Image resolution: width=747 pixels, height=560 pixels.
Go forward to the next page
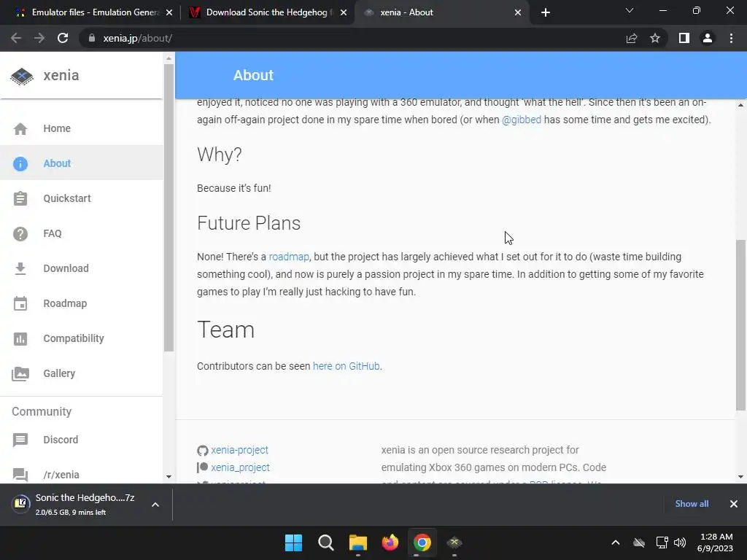[x=39, y=38]
